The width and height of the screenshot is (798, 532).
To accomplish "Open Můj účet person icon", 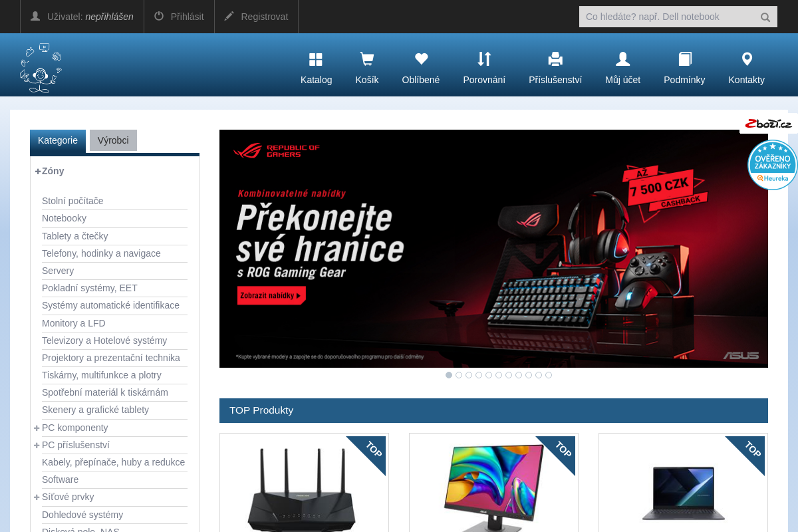I will pos(623,59).
